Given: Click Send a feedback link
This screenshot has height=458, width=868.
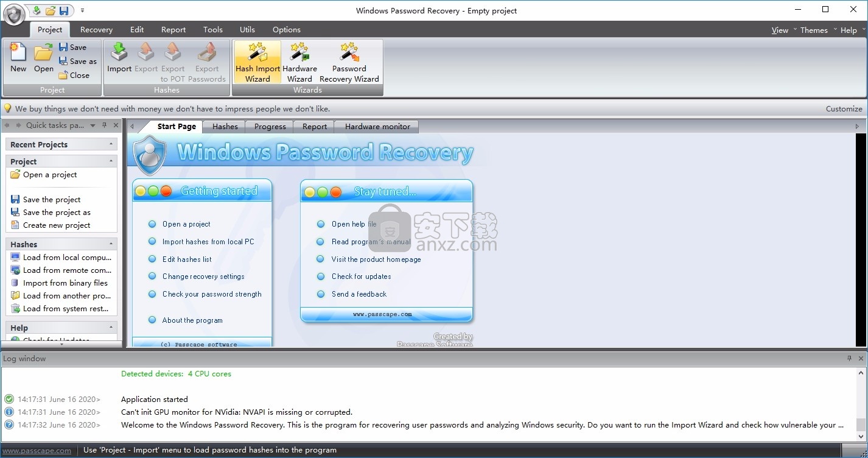Looking at the screenshot, I should [359, 294].
